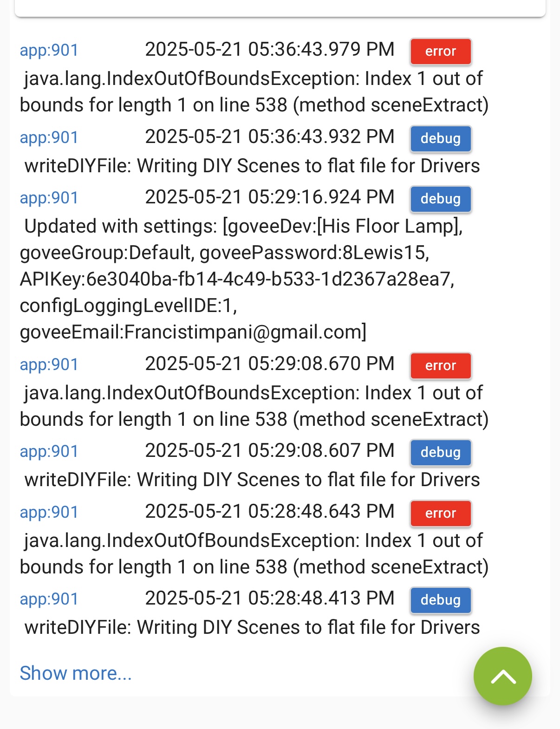Tap the error badge at 05:29:08.670 PM

pos(441,365)
